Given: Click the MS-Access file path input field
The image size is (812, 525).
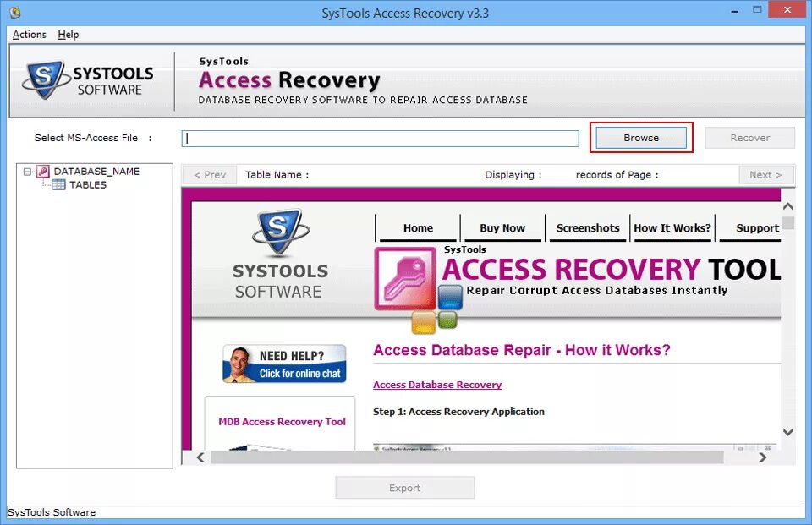Looking at the screenshot, I should 379,137.
